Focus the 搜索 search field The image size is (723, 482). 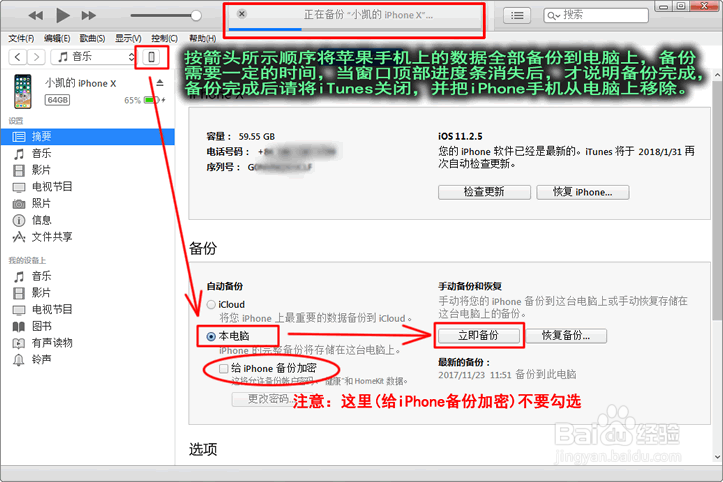pyautogui.click(x=596, y=15)
